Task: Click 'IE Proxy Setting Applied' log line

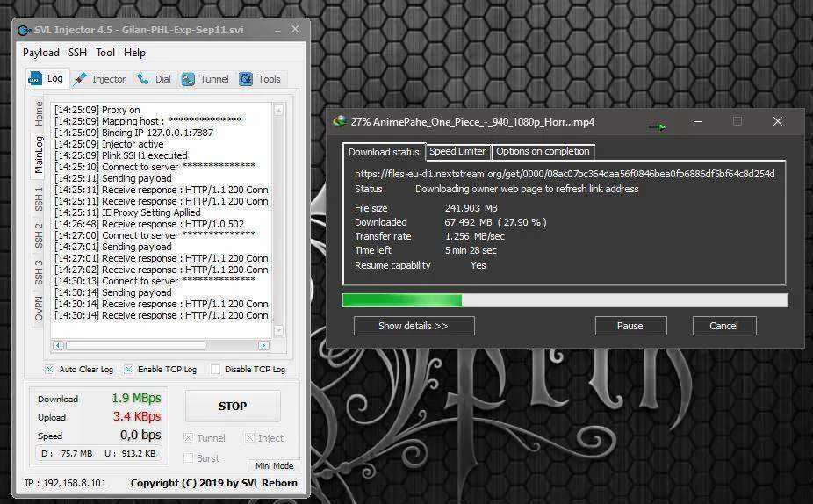Action: (127, 212)
